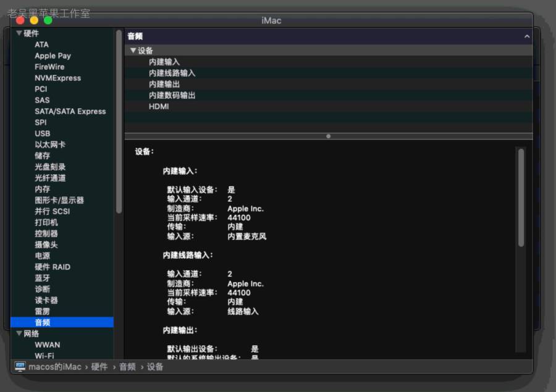
Task: Click the split pane divider handle
Action: coord(328,136)
